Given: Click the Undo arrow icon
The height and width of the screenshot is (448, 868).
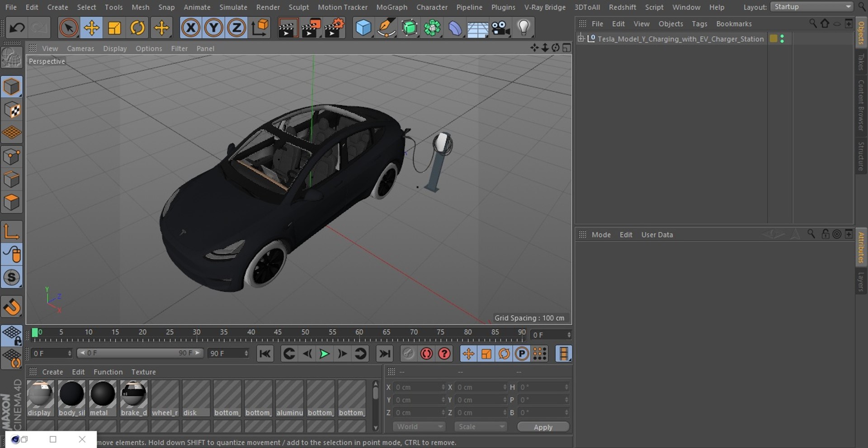Looking at the screenshot, I should point(17,28).
